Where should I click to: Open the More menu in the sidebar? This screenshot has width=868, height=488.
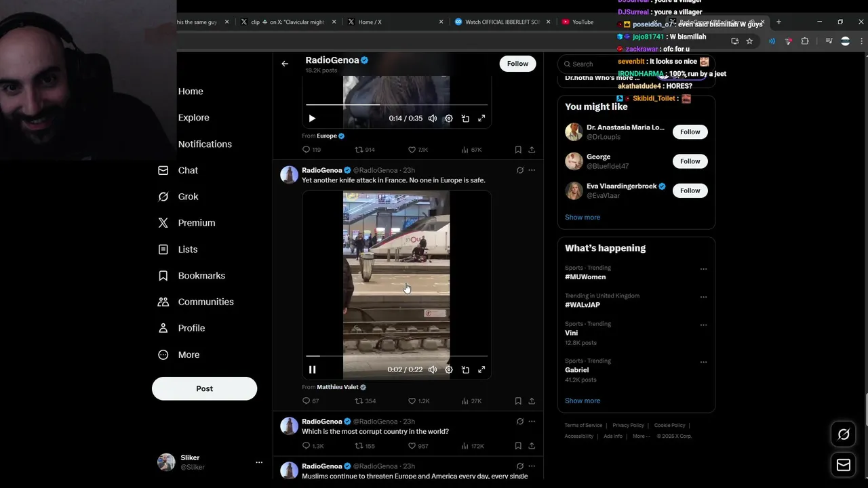point(178,354)
